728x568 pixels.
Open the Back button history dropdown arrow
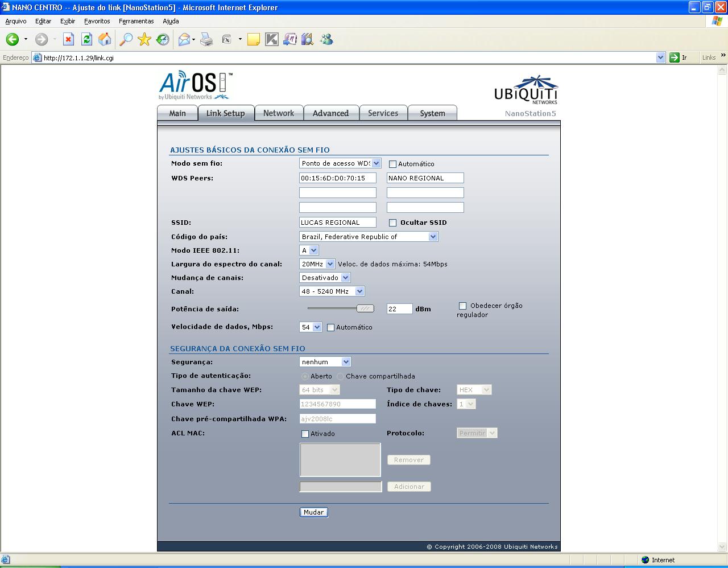click(x=26, y=39)
